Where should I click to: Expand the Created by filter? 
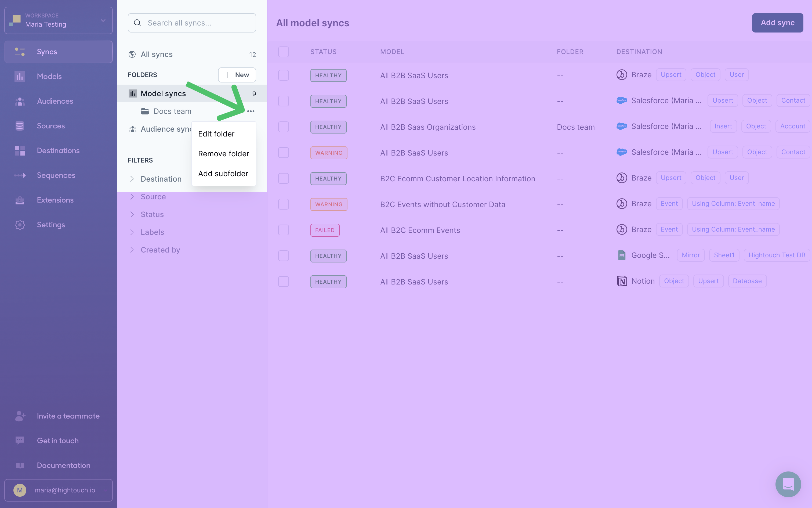[132, 250]
